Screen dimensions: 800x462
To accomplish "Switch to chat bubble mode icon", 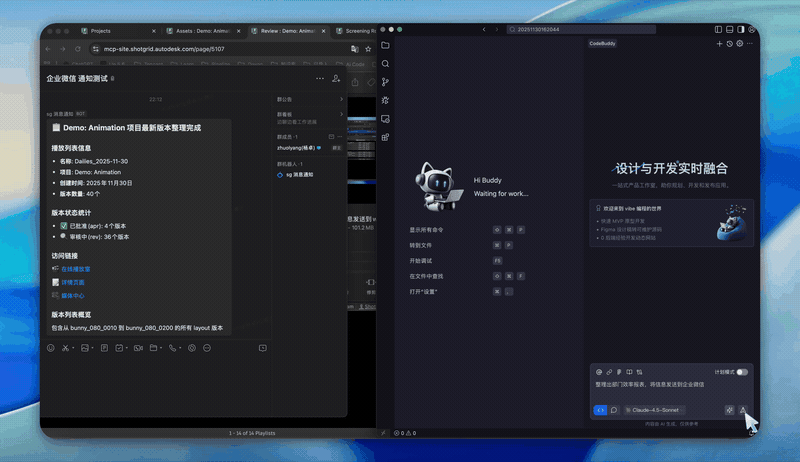I will pos(614,410).
